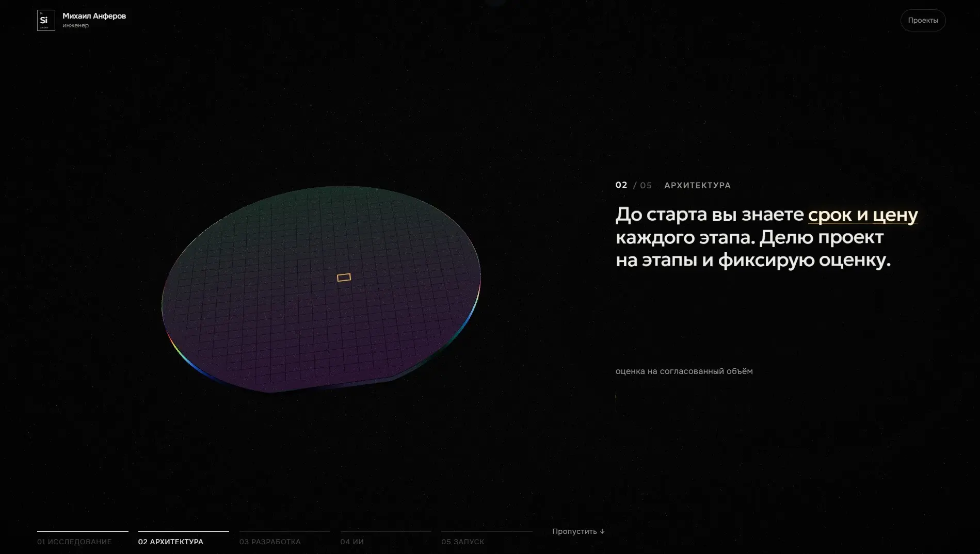Click the '02 / 05' step counter

pos(633,185)
